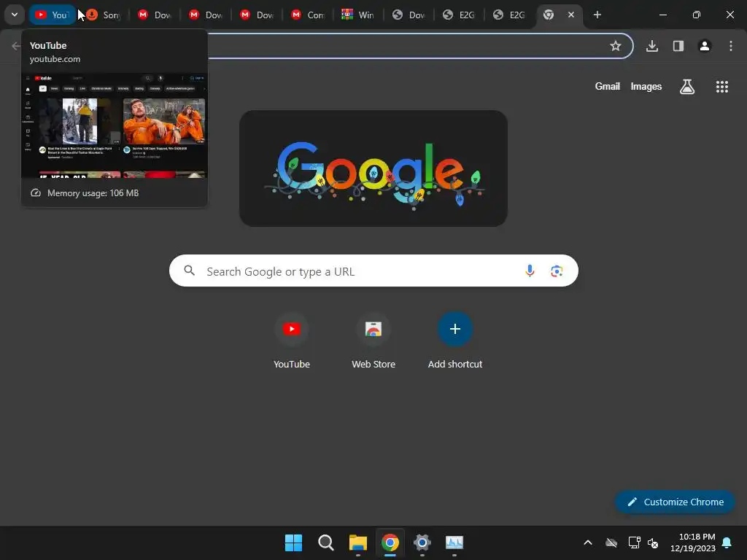Open the clock showing 10:18 PM

(x=693, y=542)
